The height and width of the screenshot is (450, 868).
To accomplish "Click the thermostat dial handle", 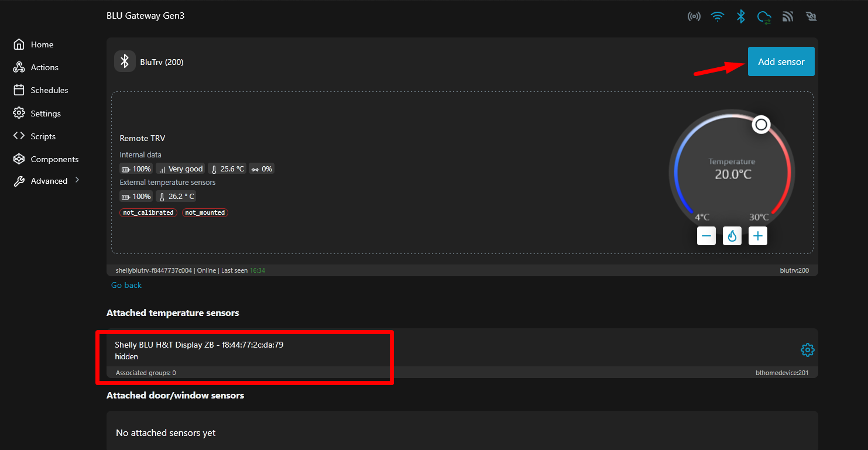I will click(x=760, y=125).
